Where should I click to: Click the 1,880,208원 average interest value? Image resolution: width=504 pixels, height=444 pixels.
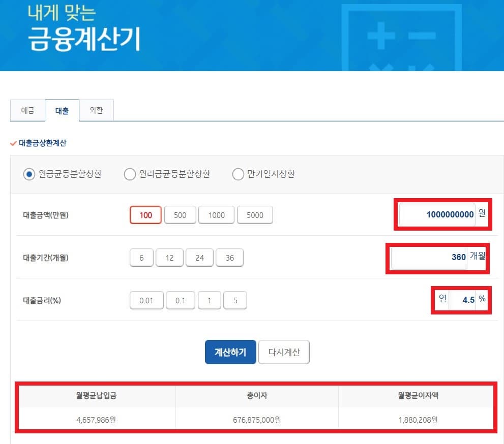pyautogui.click(x=418, y=420)
